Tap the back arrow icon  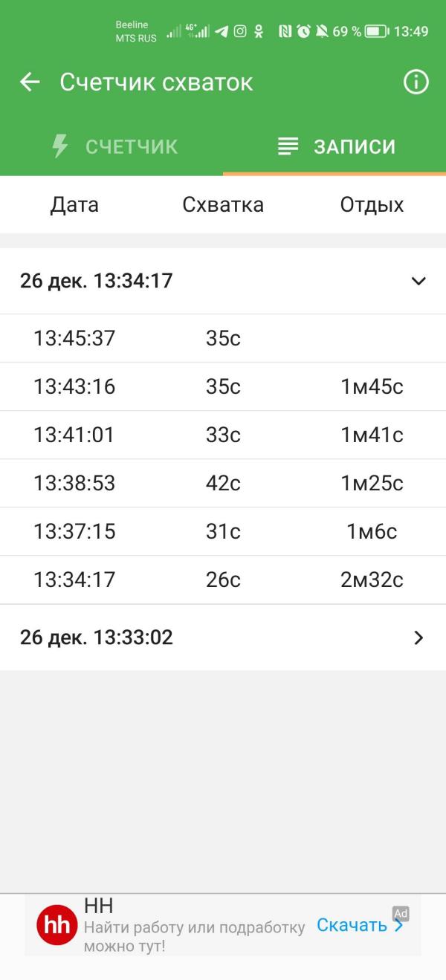[30, 82]
